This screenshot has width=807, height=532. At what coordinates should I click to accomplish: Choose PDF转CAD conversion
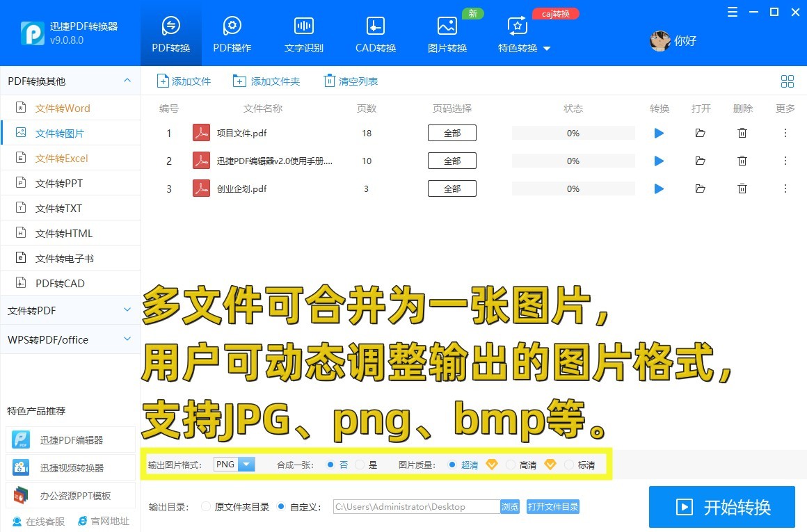click(x=70, y=284)
